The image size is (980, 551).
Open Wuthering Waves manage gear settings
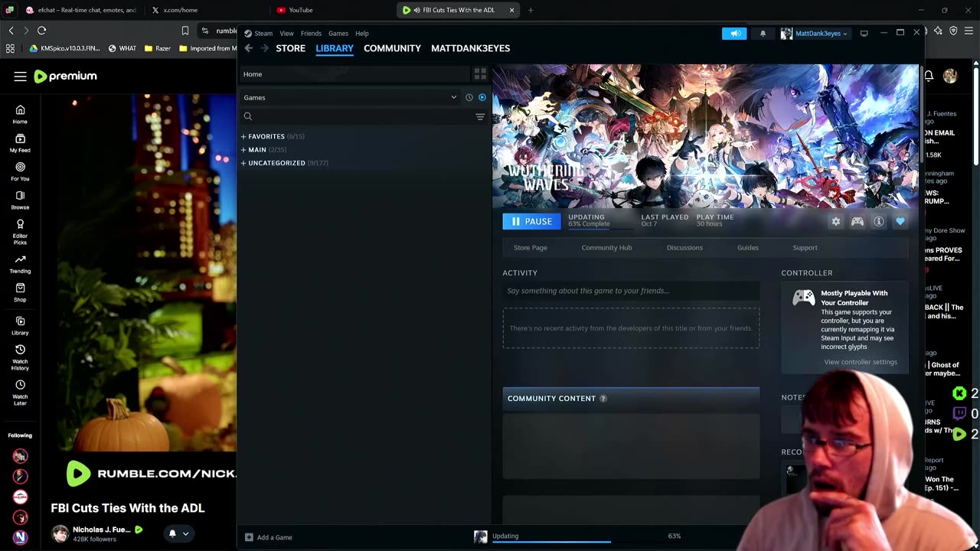(836, 221)
